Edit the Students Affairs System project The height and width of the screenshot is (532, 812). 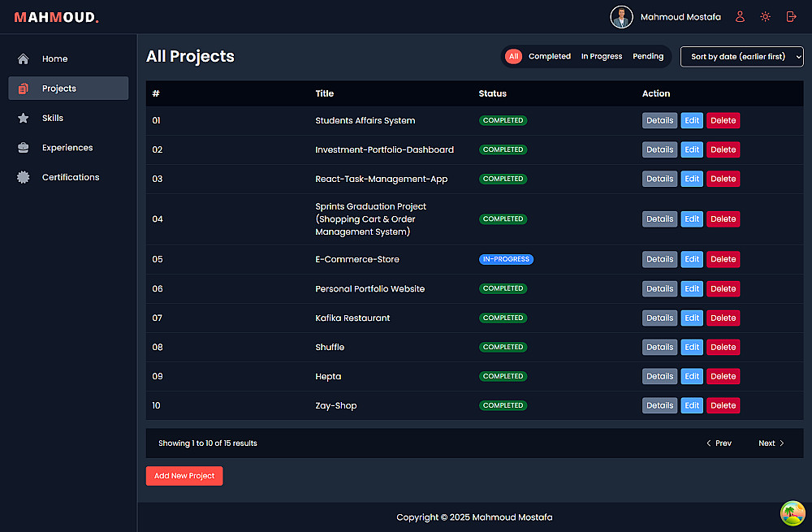(x=692, y=121)
